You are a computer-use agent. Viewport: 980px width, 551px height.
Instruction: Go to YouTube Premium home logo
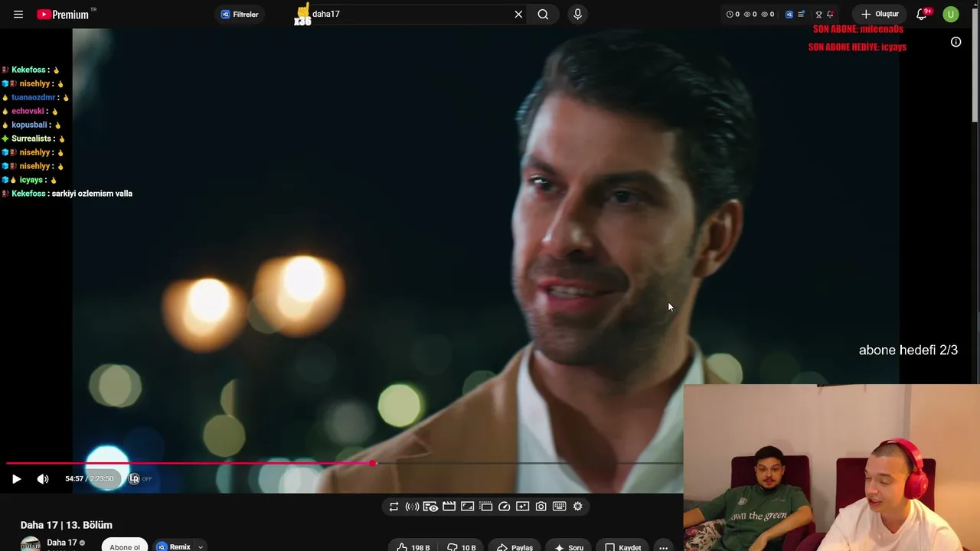coord(64,15)
